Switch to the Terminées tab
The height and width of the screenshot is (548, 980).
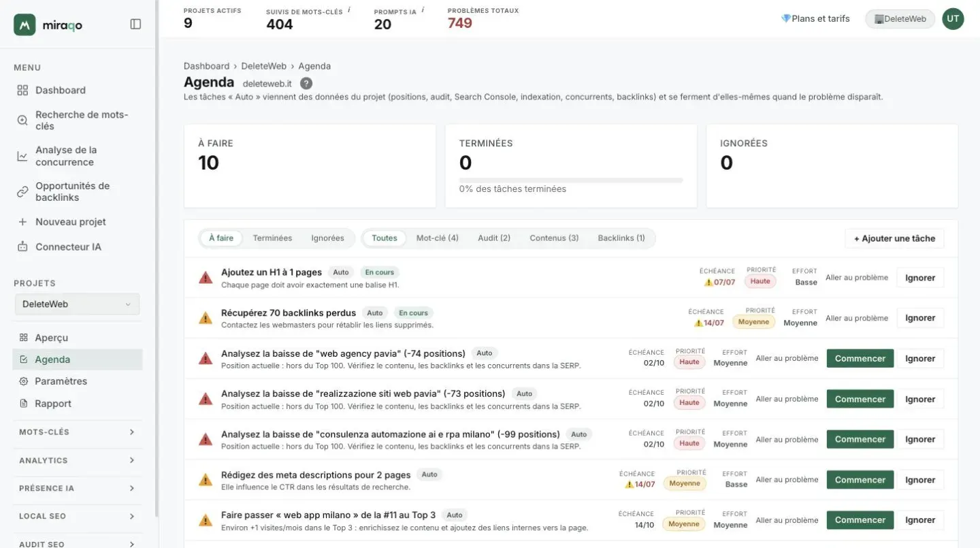272,238
